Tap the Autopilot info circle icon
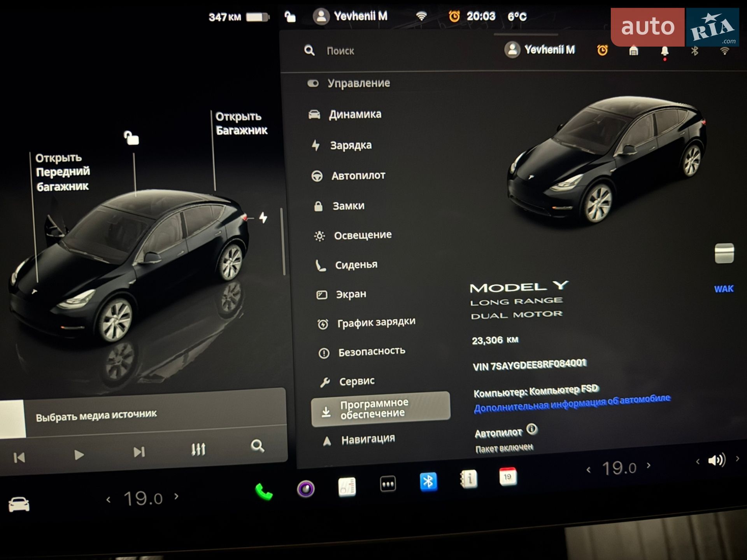Image resolution: width=747 pixels, height=560 pixels. click(x=532, y=429)
